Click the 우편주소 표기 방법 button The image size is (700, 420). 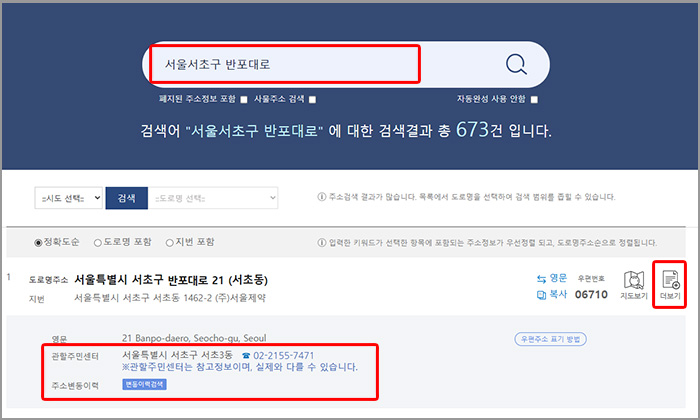550,339
